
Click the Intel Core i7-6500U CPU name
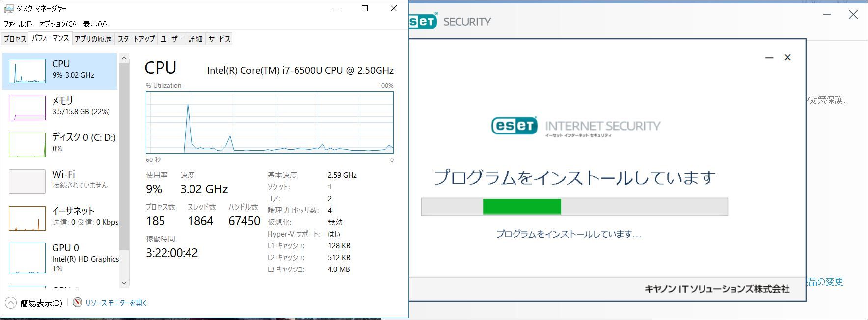pyautogui.click(x=300, y=70)
